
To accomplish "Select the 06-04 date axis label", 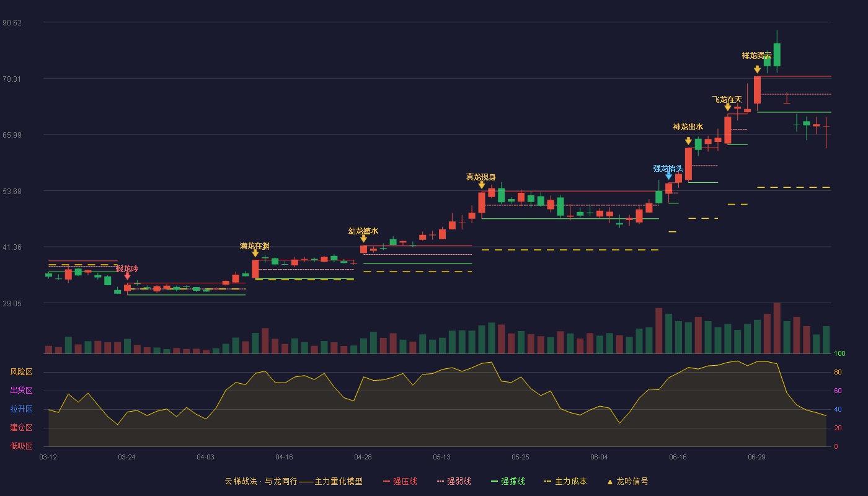I will [600, 457].
